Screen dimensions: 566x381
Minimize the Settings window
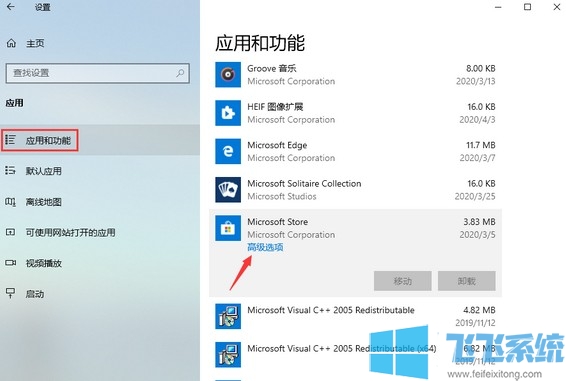pyautogui.click(x=498, y=7)
